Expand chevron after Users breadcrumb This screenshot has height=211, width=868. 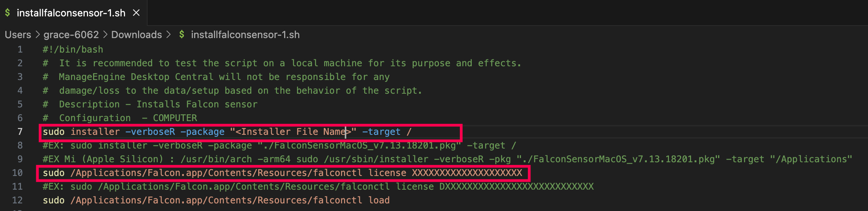pyautogui.click(x=37, y=35)
